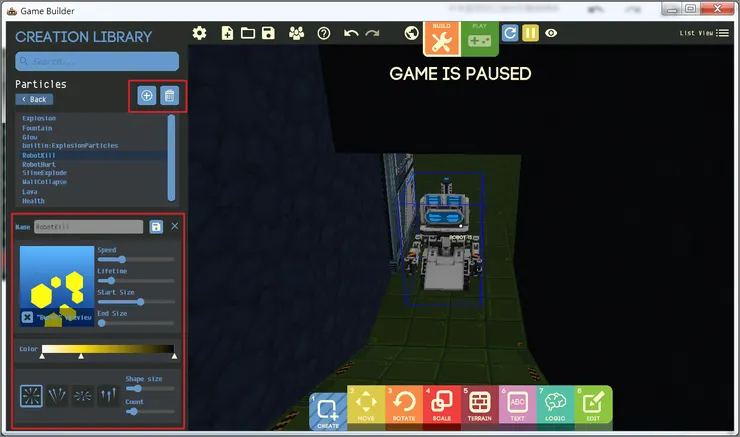Open project folder icon

click(x=248, y=33)
